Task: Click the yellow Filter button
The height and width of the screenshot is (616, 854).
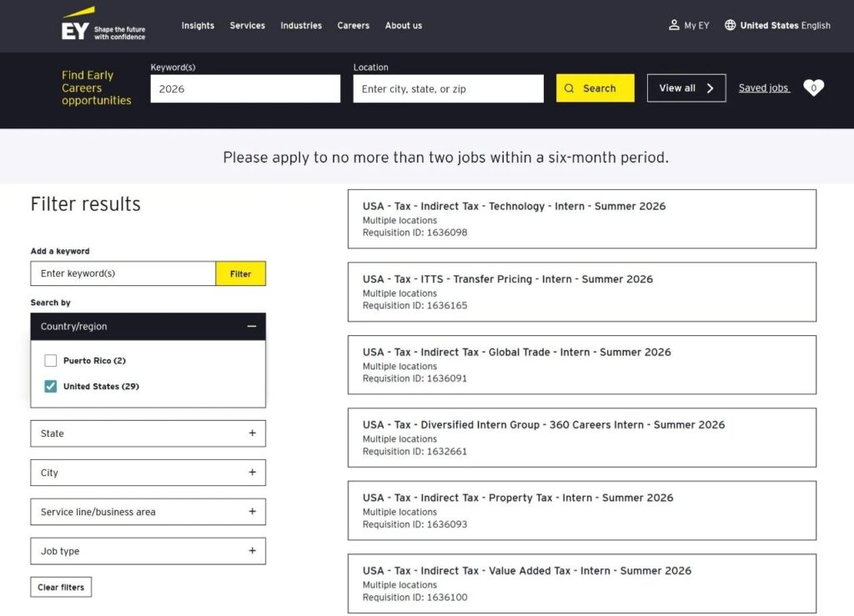Action: [x=241, y=273]
